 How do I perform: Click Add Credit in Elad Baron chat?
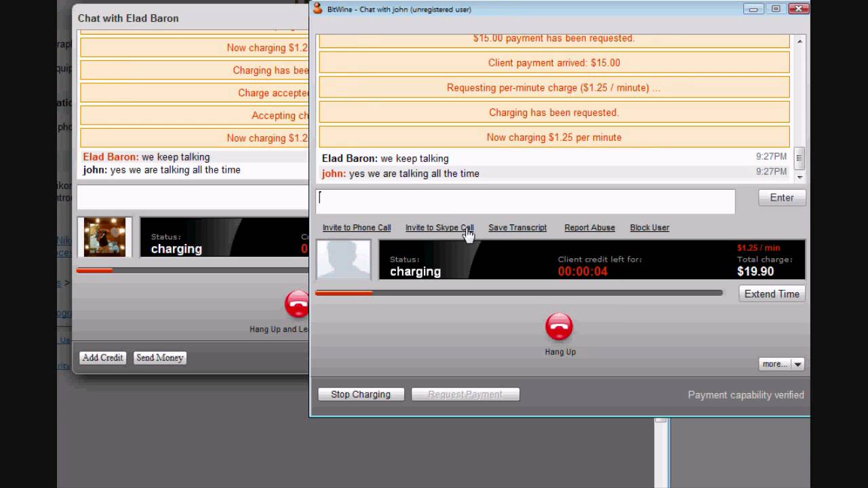(103, 358)
